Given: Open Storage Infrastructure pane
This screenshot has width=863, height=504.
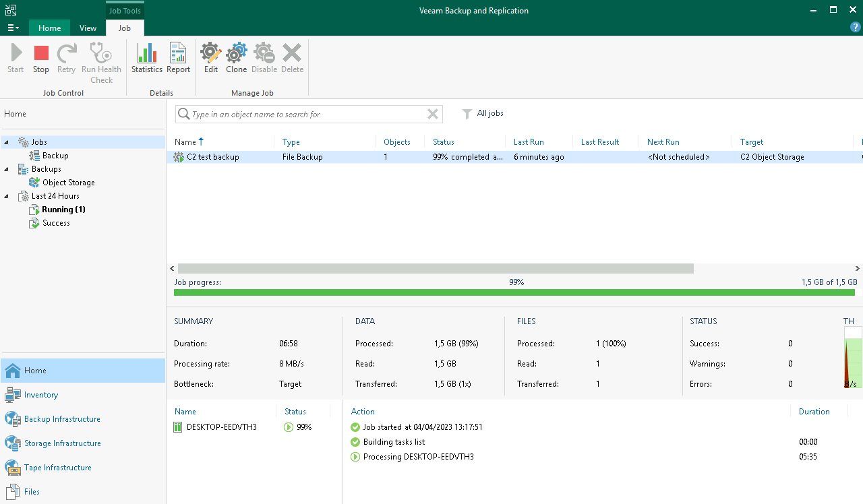Looking at the screenshot, I should [83, 443].
